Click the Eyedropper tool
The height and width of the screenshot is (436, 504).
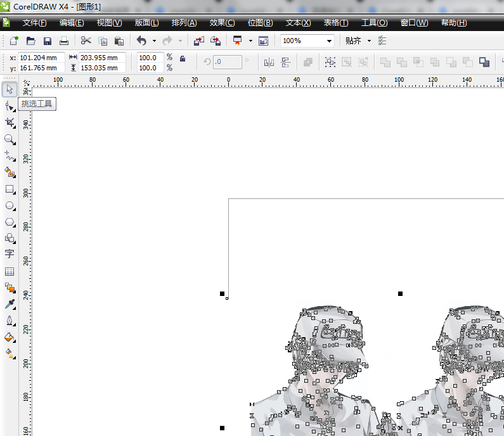[x=10, y=305]
